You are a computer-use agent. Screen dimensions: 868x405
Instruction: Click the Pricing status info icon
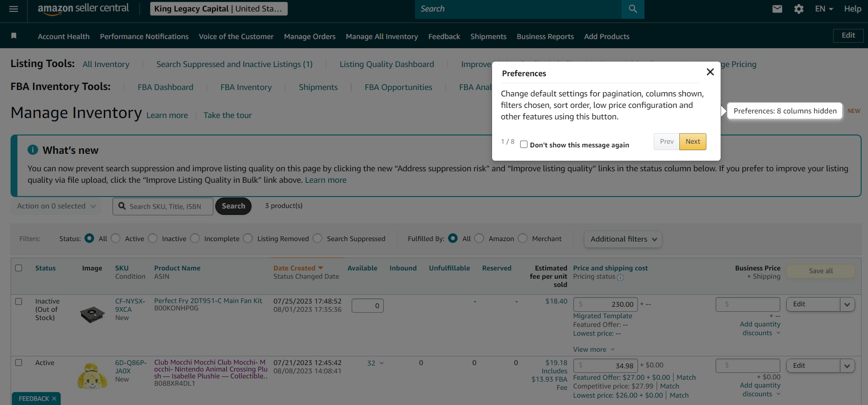(621, 277)
